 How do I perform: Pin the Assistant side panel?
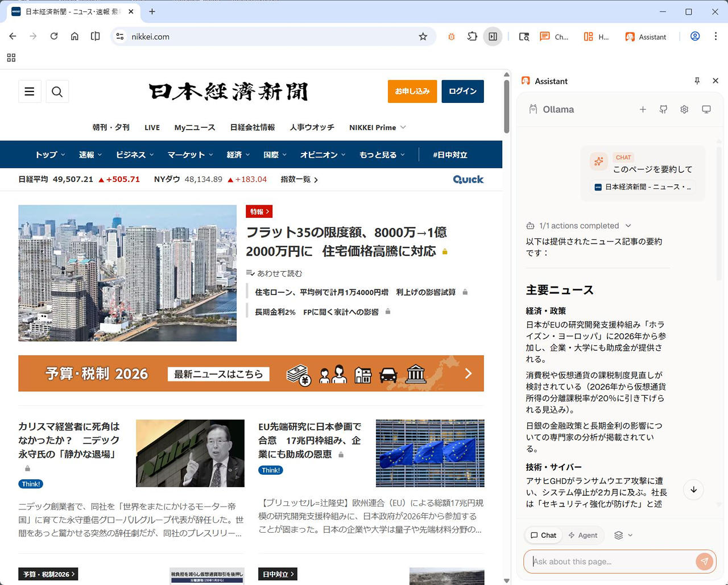point(697,81)
